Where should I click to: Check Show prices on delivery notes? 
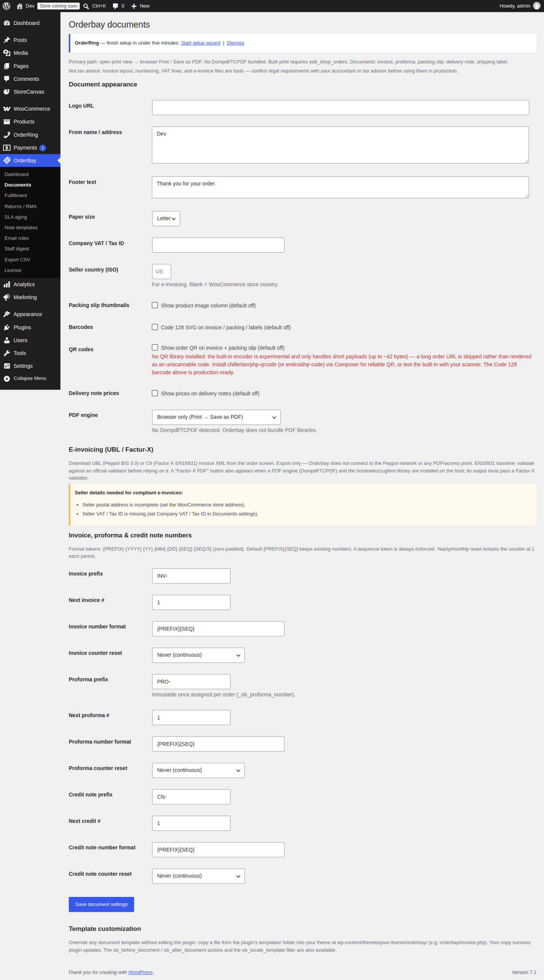tap(155, 394)
